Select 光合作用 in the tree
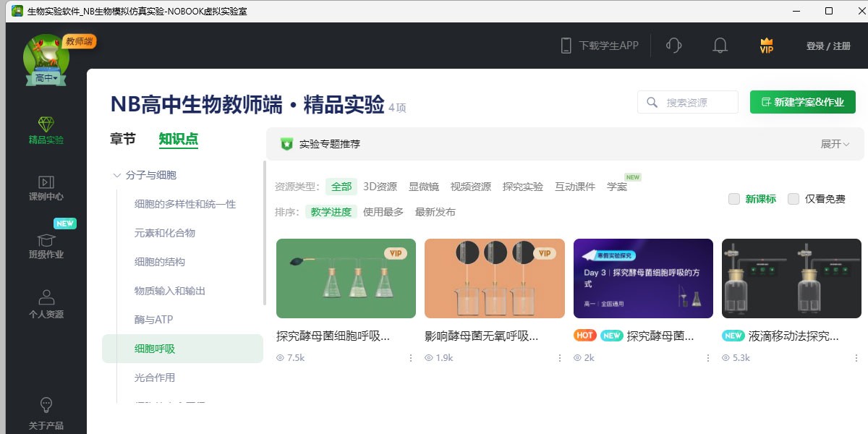 [155, 378]
